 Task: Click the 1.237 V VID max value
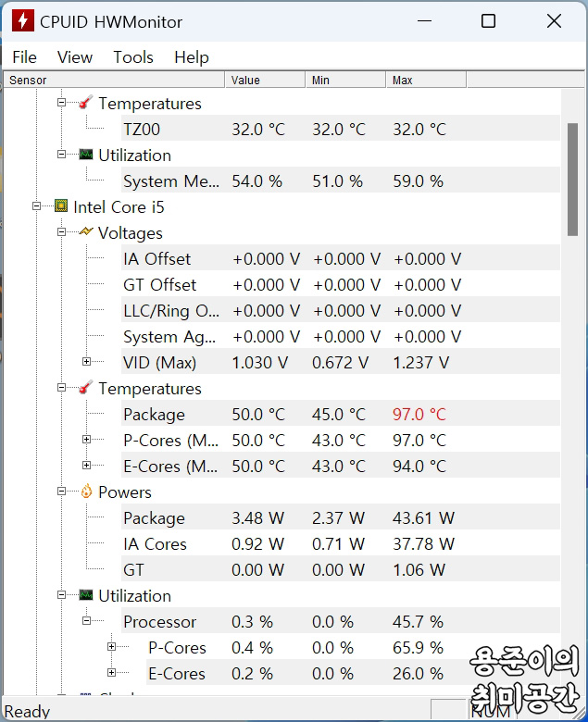pyautogui.click(x=420, y=362)
